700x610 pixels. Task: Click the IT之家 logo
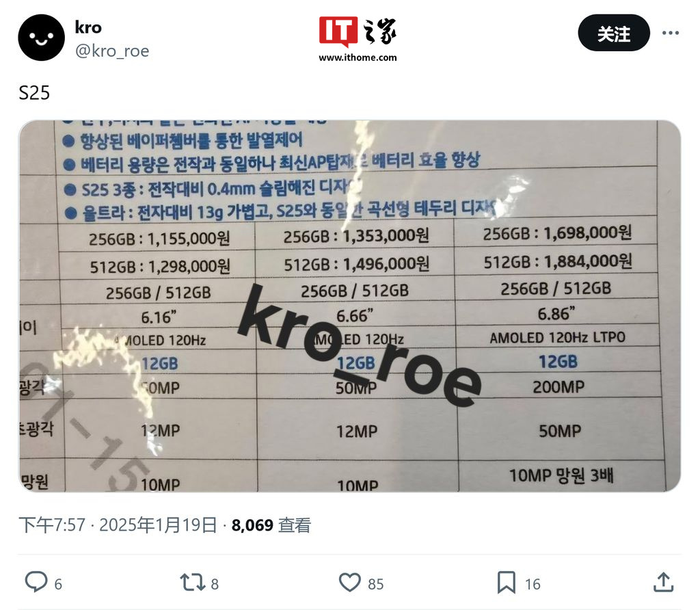click(358, 31)
